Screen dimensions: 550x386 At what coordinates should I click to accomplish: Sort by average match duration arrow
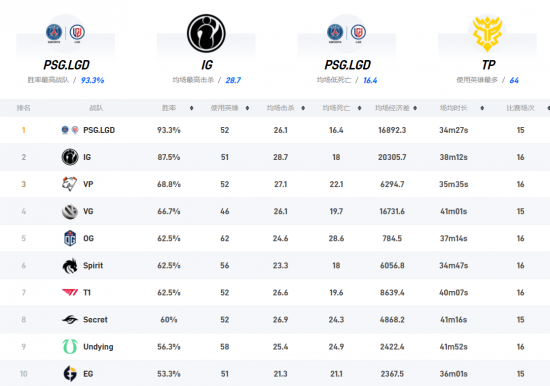tap(482, 108)
